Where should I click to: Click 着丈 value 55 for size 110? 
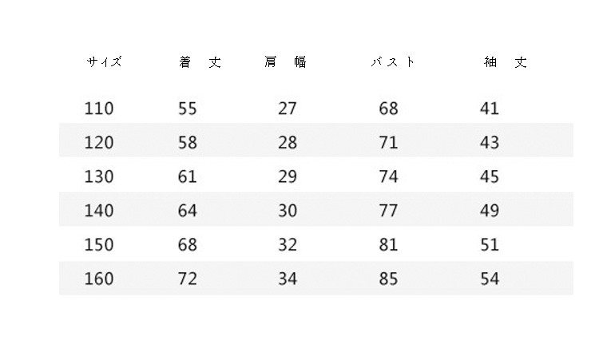[x=187, y=109]
